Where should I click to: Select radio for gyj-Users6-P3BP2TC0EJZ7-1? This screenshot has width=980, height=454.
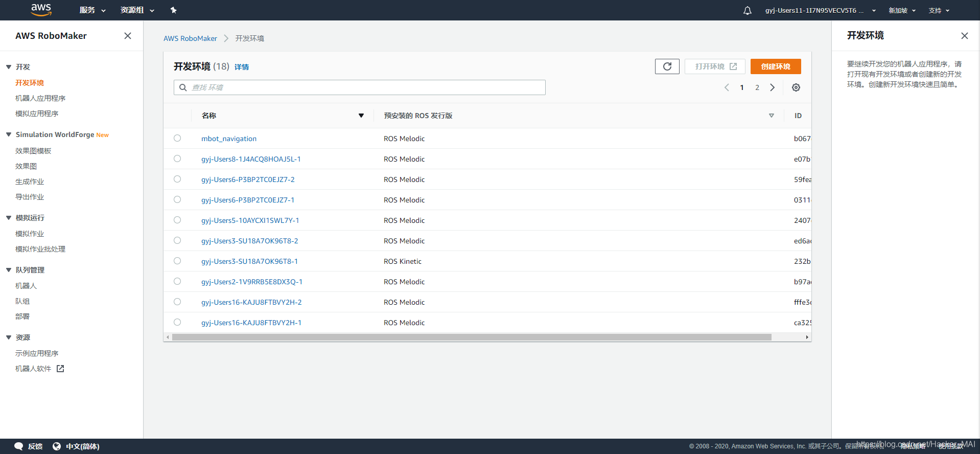point(177,199)
